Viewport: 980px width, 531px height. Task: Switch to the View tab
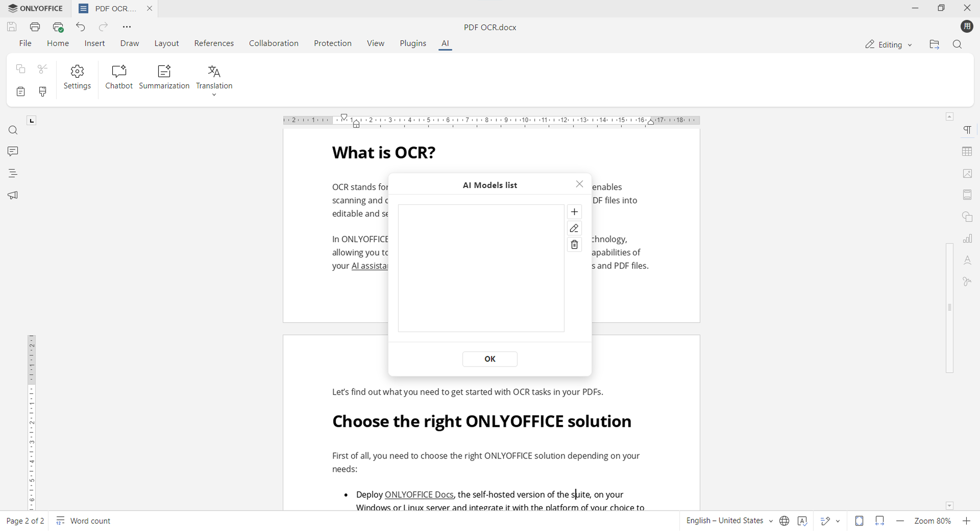click(375, 44)
